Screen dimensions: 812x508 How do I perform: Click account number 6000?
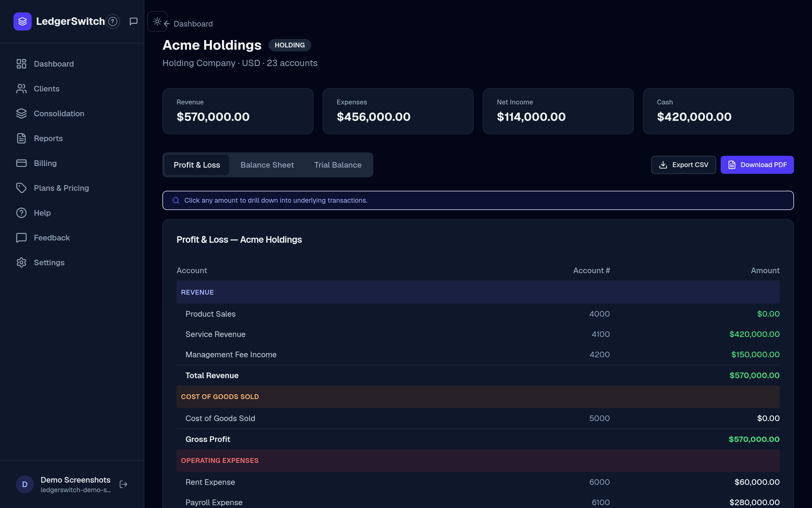pos(599,482)
